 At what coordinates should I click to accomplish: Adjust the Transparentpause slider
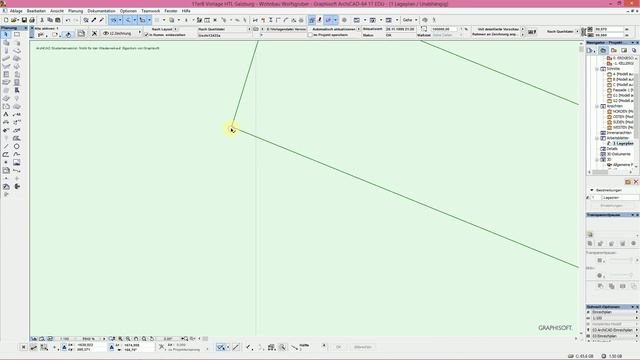pos(621,260)
